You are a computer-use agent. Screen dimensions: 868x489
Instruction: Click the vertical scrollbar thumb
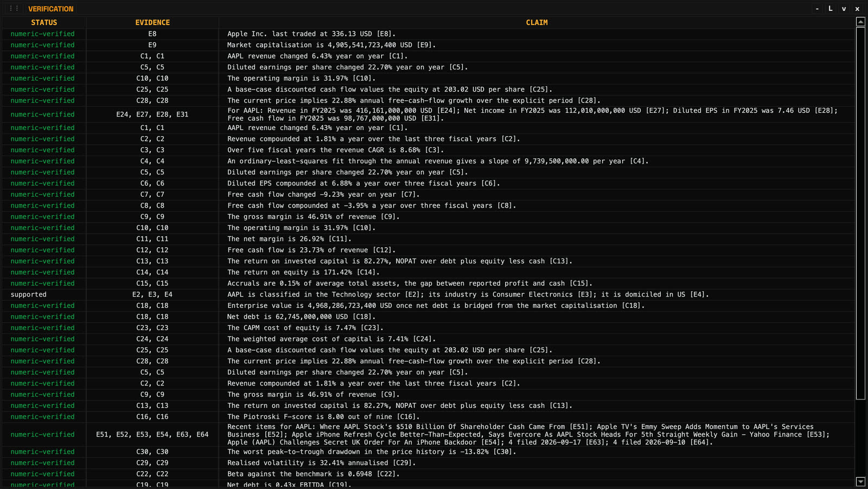coord(860,213)
